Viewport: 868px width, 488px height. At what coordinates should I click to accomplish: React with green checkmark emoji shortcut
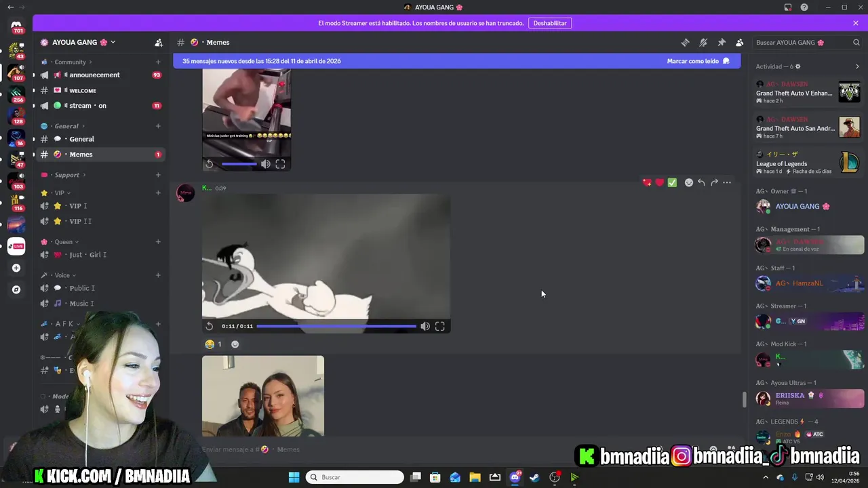(672, 182)
